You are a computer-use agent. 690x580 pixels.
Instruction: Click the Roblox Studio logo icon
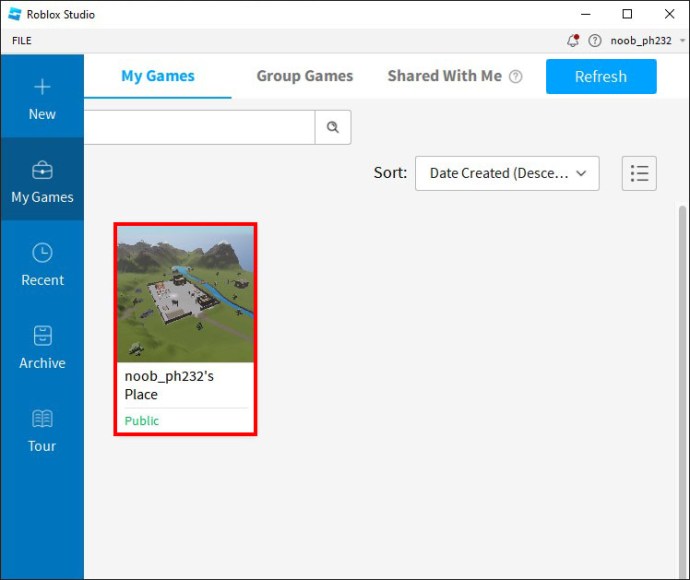coord(15,14)
